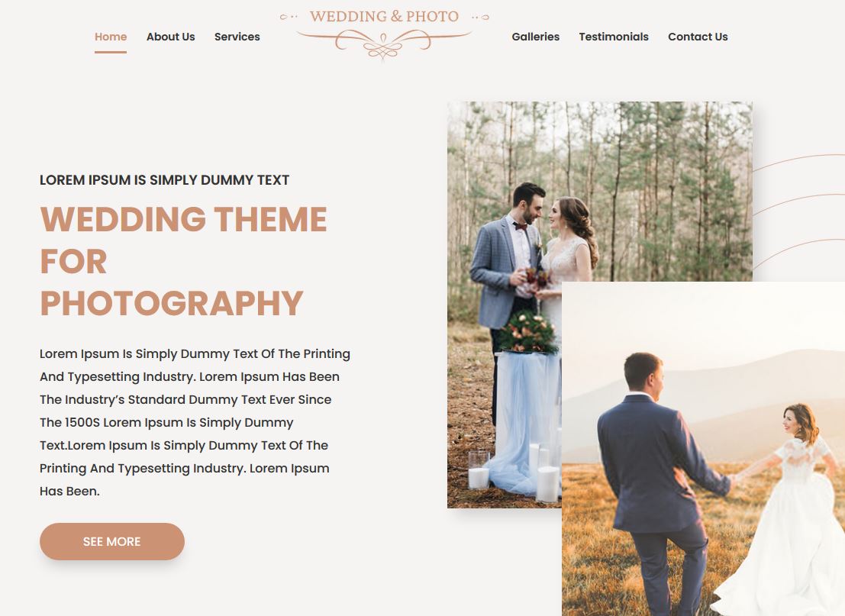
Task: Select Contact Us in the navigation
Action: pos(698,37)
